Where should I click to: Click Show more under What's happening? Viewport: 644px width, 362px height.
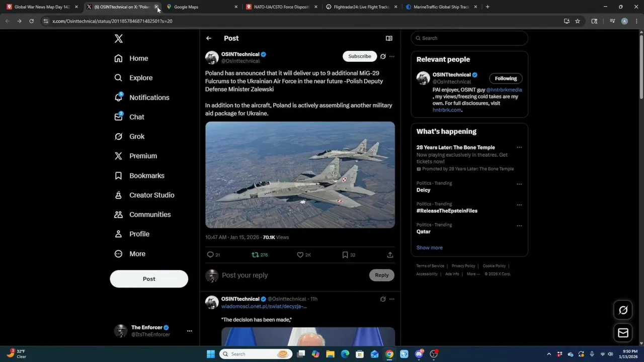tap(429, 247)
